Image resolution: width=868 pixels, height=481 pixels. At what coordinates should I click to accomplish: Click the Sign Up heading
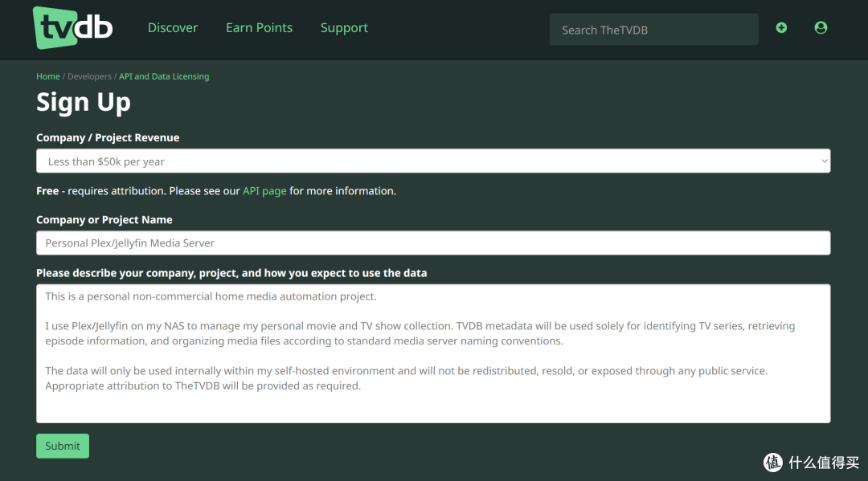[84, 103]
